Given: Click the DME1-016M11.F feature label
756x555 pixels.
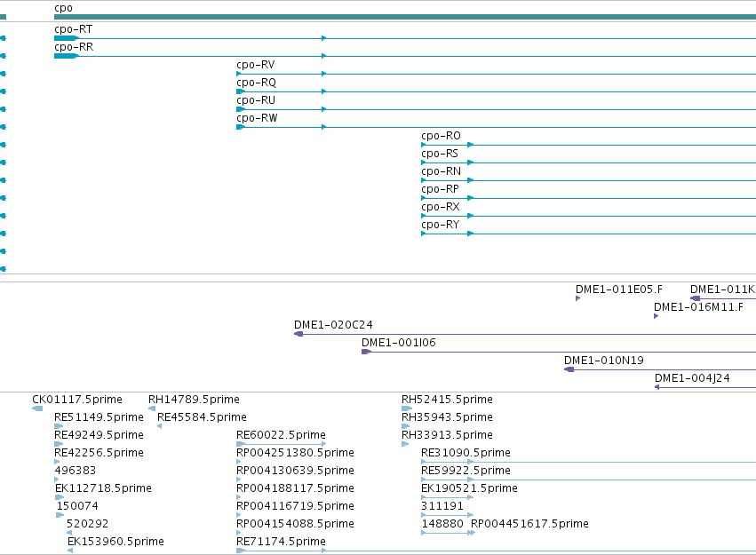Looking at the screenshot, I should click(x=698, y=307).
